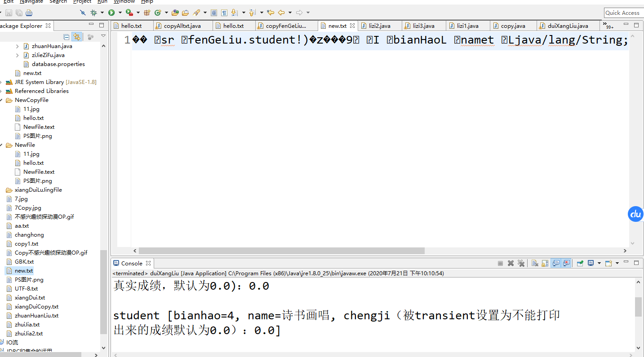Open the Run dropdown arrow
Viewport: 644px width, 357px height.
[120, 13]
